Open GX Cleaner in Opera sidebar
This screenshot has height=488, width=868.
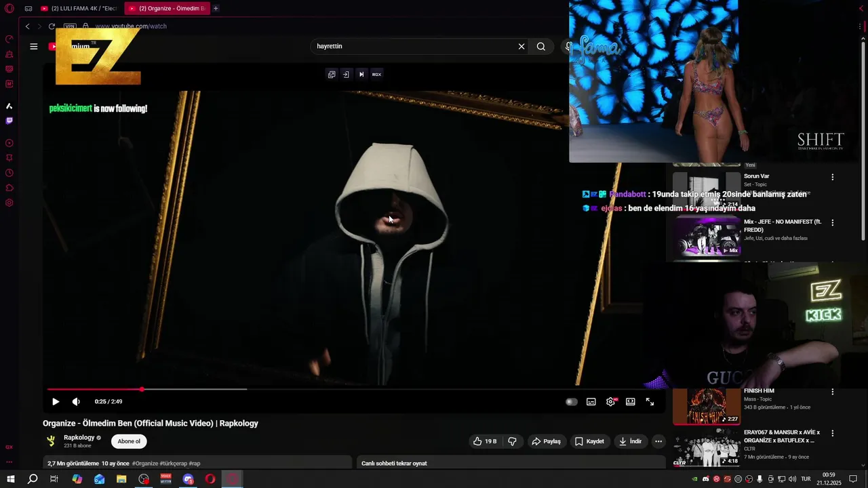[x=9, y=54]
